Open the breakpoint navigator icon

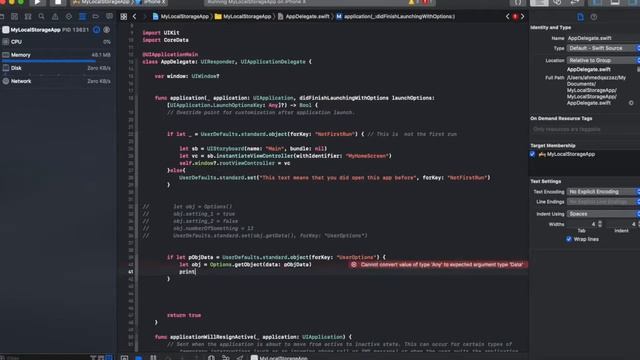(x=96, y=17)
